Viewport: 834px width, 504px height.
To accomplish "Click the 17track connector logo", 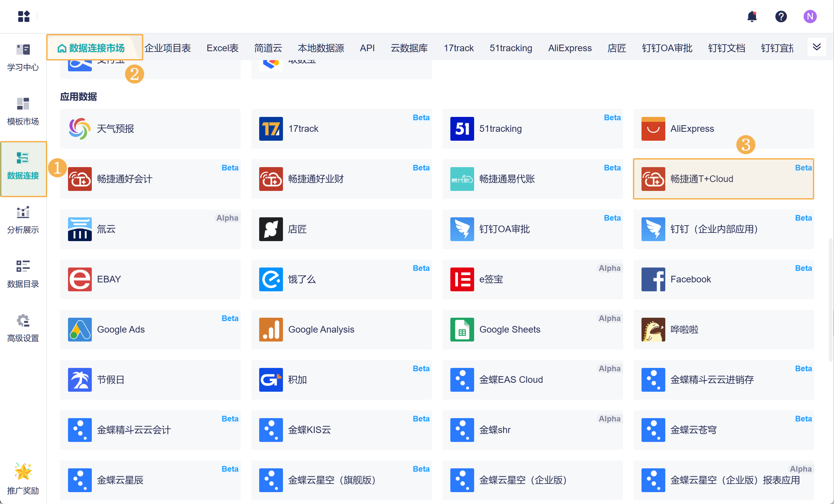I will [x=271, y=128].
